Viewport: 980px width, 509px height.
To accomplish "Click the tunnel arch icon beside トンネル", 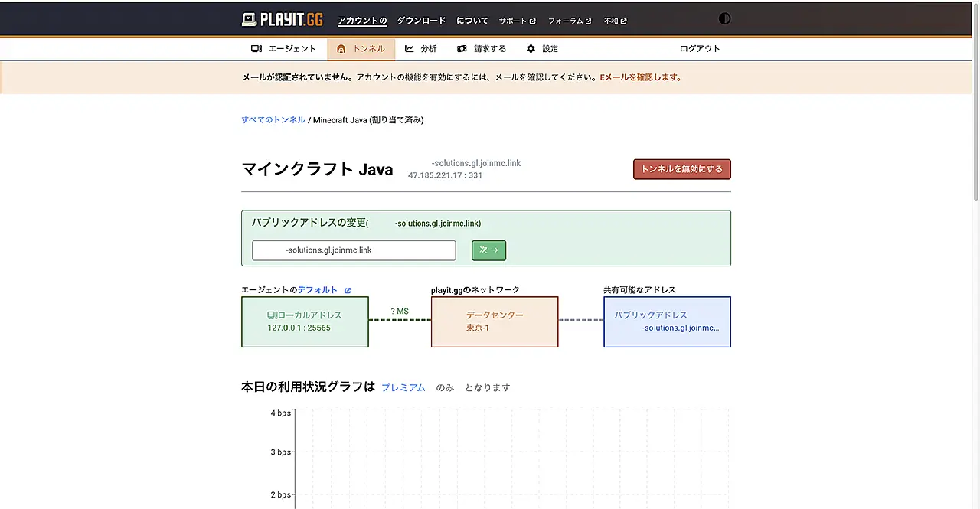I will click(x=341, y=49).
